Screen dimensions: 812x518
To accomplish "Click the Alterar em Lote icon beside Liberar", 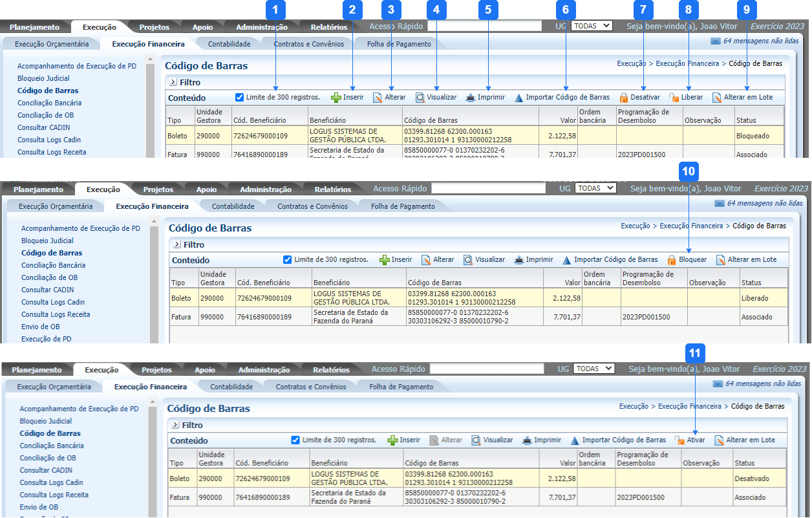I will coord(717,98).
